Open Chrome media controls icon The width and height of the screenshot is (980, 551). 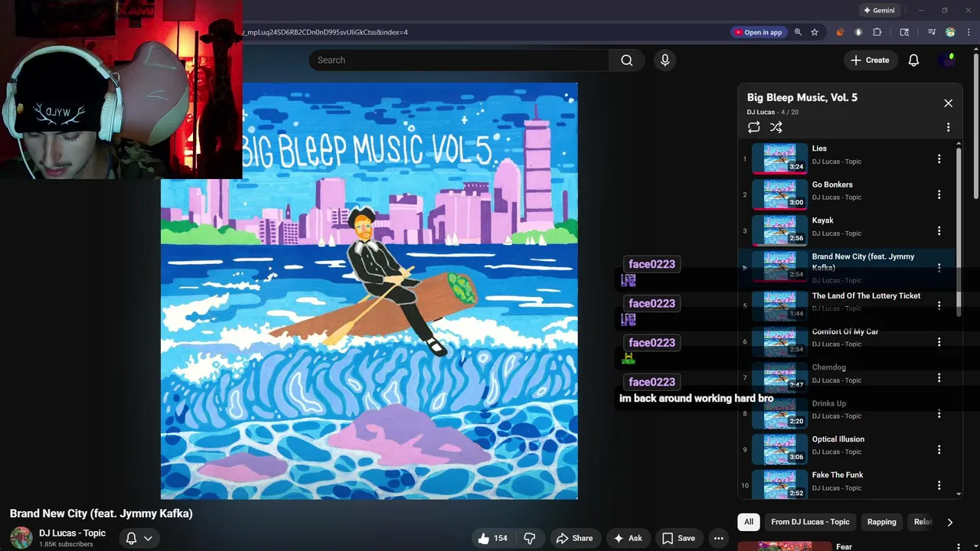point(932,32)
